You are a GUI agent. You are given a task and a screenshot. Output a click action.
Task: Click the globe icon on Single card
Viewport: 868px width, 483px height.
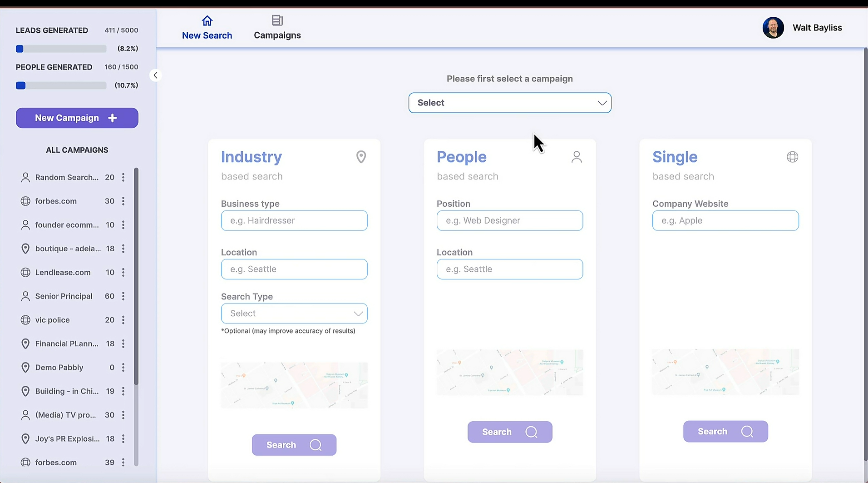[x=792, y=157]
